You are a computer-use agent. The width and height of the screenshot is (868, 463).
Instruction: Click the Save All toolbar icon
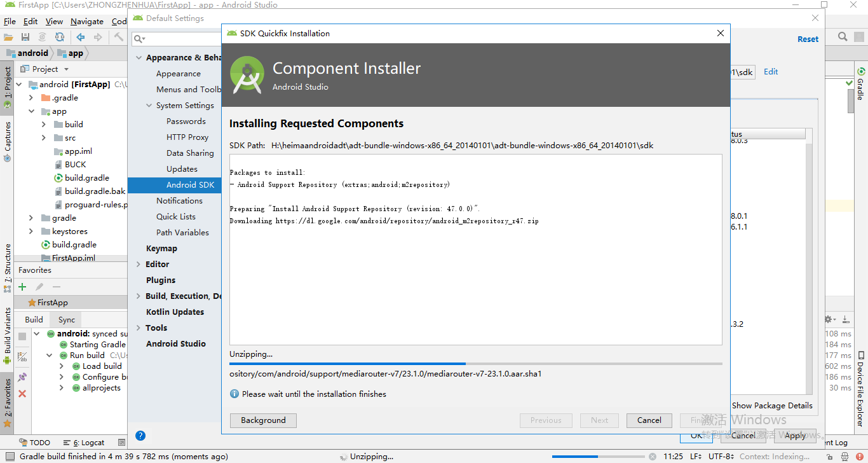click(25, 37)
